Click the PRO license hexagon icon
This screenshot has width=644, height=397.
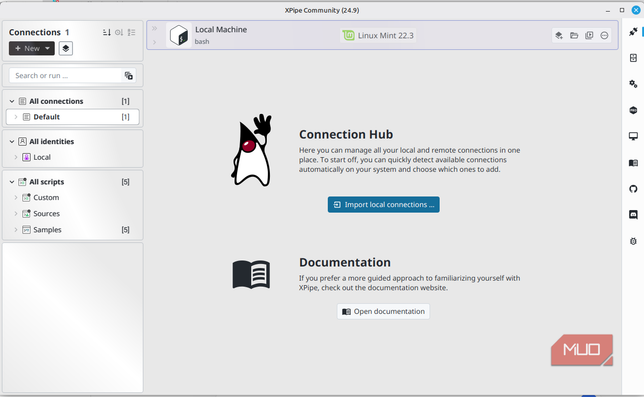[633, 110]
